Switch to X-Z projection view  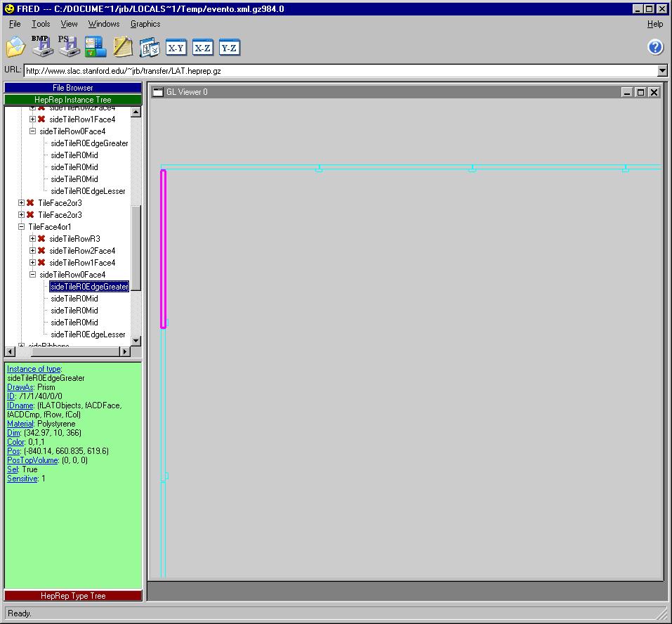coord(203,48)
